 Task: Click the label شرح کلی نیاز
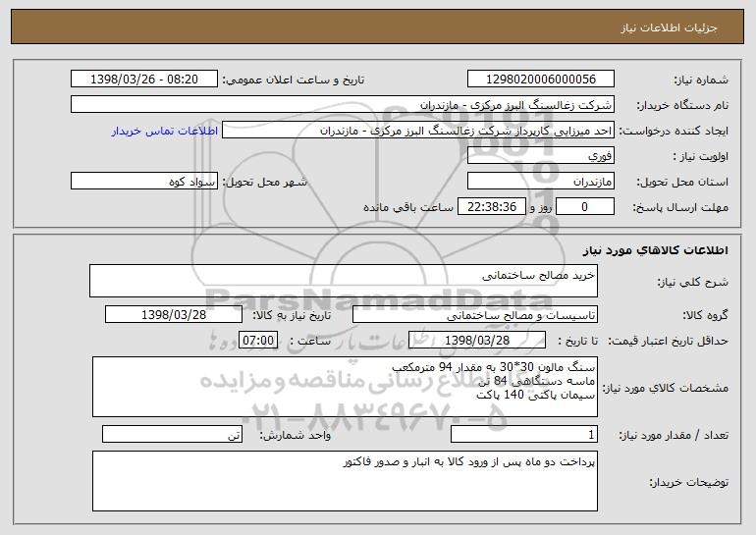click(x=693, y=282)
